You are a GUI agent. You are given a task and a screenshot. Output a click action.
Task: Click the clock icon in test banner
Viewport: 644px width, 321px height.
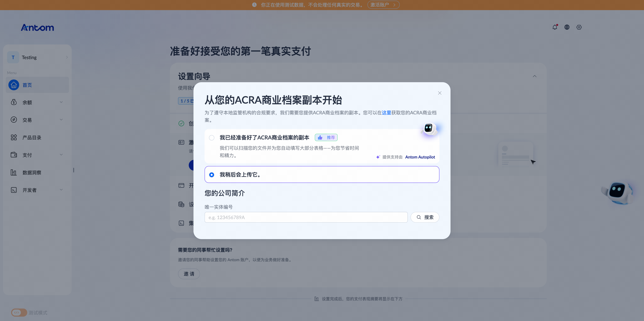point(254,5)
